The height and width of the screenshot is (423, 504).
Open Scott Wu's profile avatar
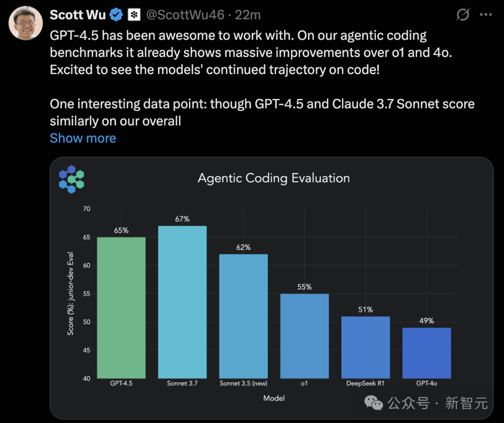coord(26,23)
